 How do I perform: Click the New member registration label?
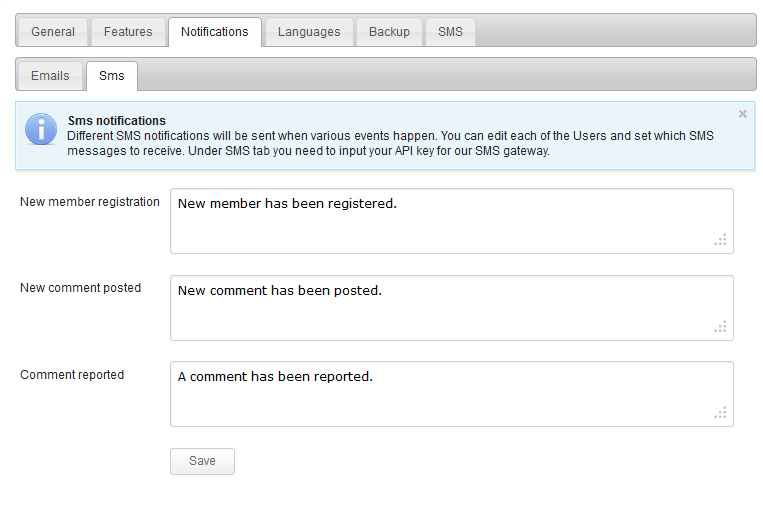point(90,202)
